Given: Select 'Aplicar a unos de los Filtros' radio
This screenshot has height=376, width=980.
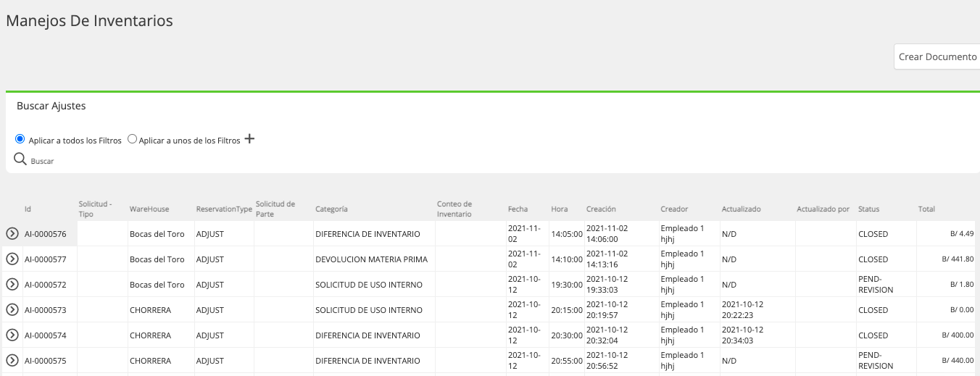Looking at the screenshot, I should [132, 139].
